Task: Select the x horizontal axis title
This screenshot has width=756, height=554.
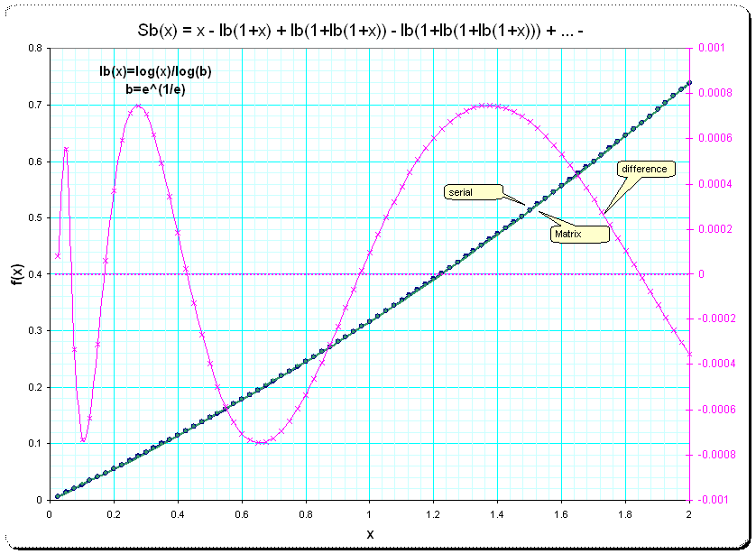Action: (369, 534)
